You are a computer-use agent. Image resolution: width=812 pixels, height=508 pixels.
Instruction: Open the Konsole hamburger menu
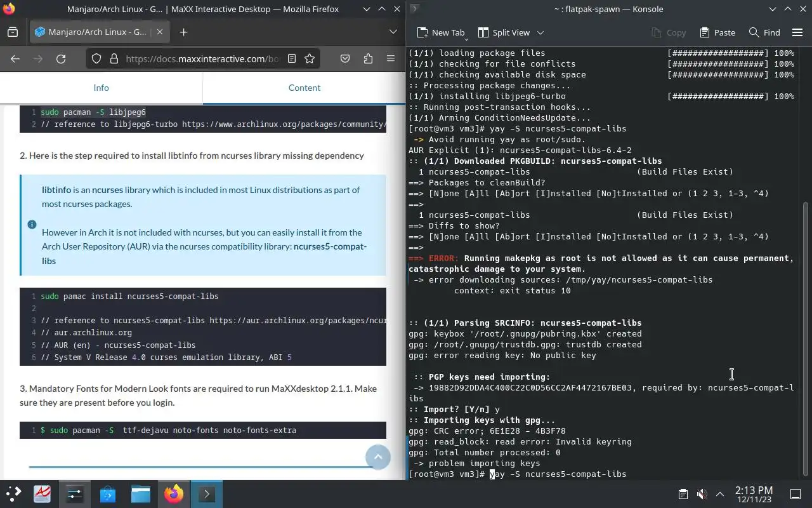coord(798,32)
